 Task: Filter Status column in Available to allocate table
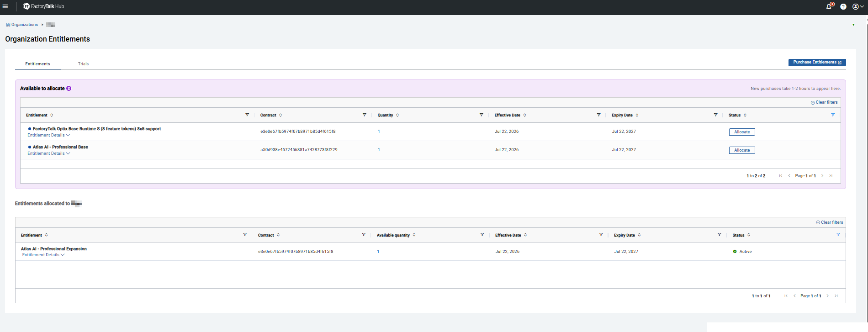coord(833,115)
